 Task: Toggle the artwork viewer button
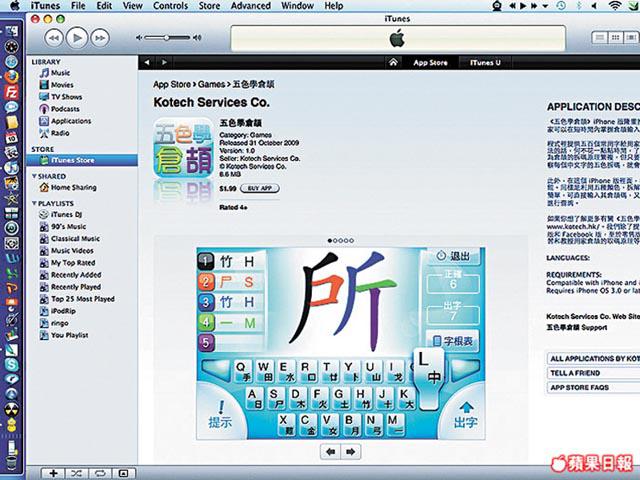coord(124,473)
